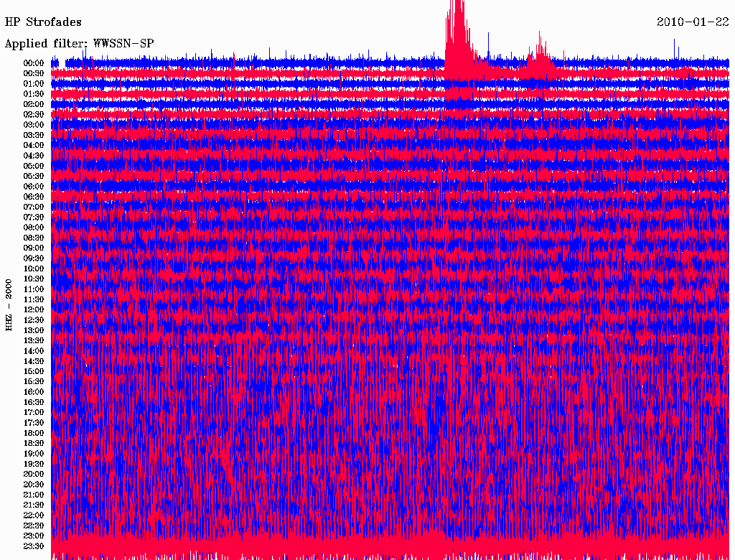Select the 08:30 time label
Viewport: 735px width, 560px height.
pos(34,238)
